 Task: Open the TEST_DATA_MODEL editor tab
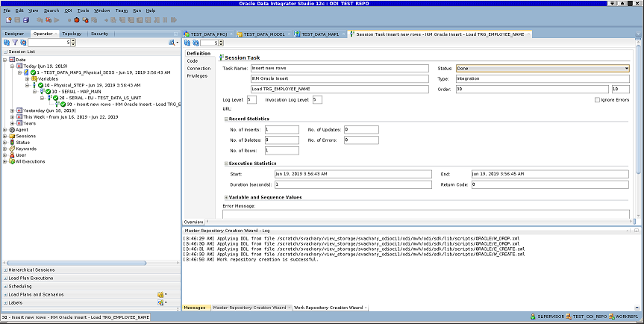pos(263,34)
